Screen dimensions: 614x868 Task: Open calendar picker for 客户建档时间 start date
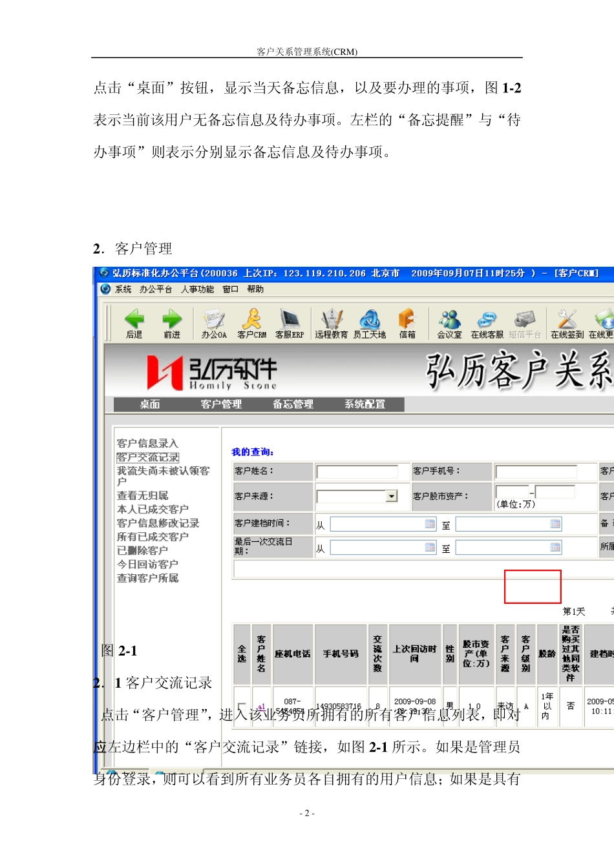pyautogui.click(x=430, y=524)
